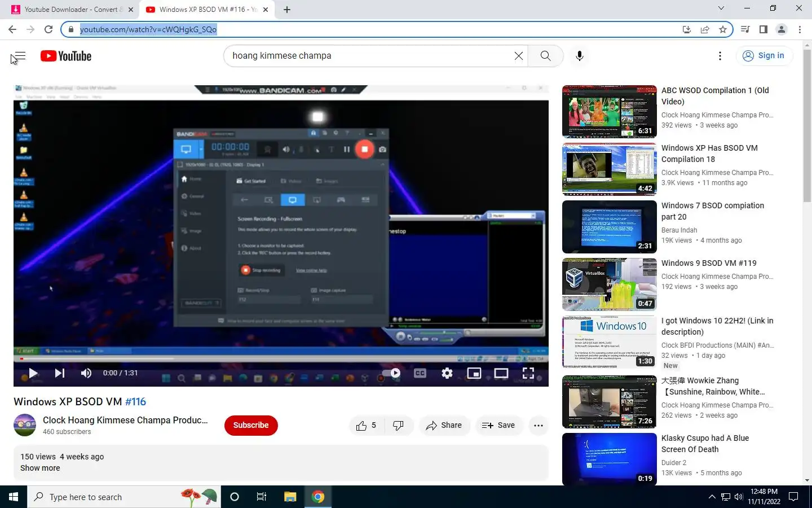812x508 pixels.
Task: Open Windows 7 BSOD compiation part 20 thumbnail
Action: (609, 227)
